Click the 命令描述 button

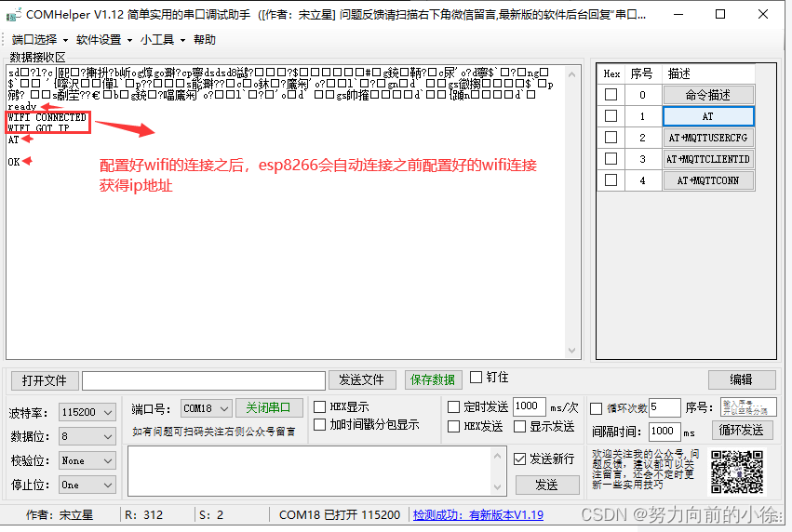coord(708,95)
